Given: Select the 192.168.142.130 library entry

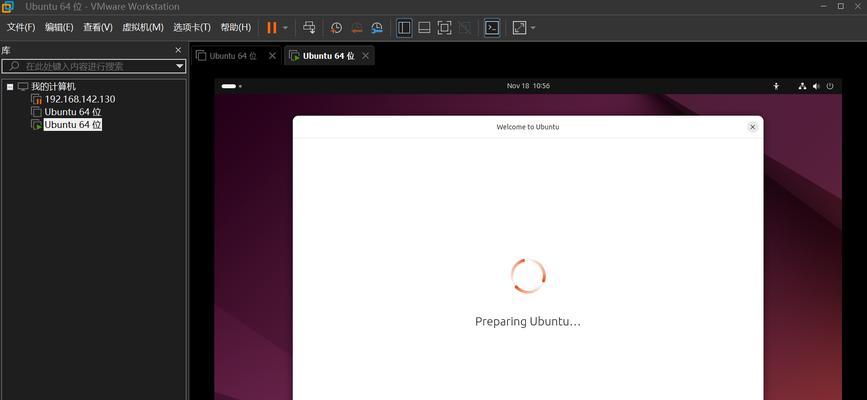Looking at the screenshot, I should (x=80, y=99).
